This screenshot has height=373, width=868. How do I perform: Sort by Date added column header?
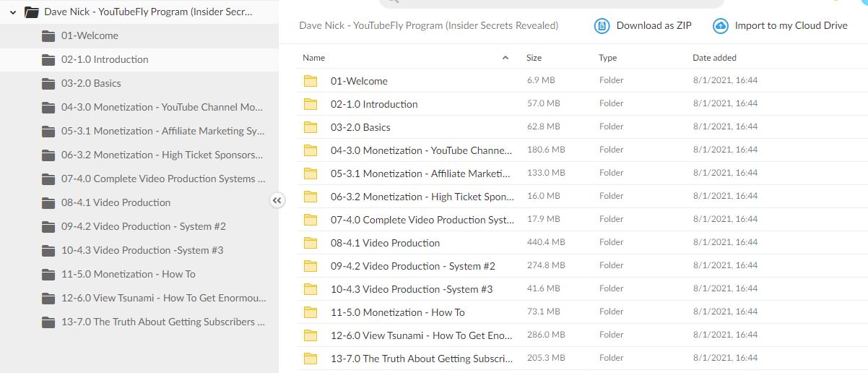[x=714, y=58]
